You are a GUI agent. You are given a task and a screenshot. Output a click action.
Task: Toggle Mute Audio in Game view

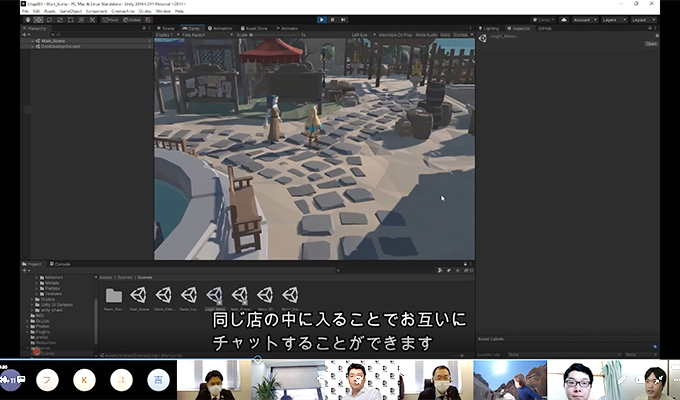coord(426,35)
